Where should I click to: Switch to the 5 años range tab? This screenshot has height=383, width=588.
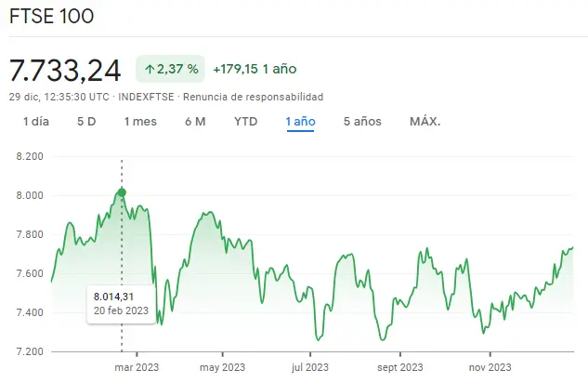click(362, 122)
